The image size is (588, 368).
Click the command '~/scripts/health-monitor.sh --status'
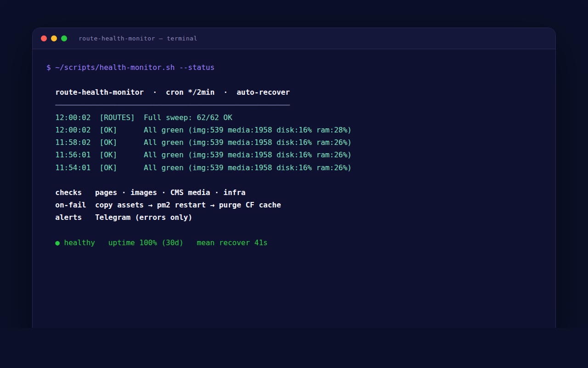point(135,68)
